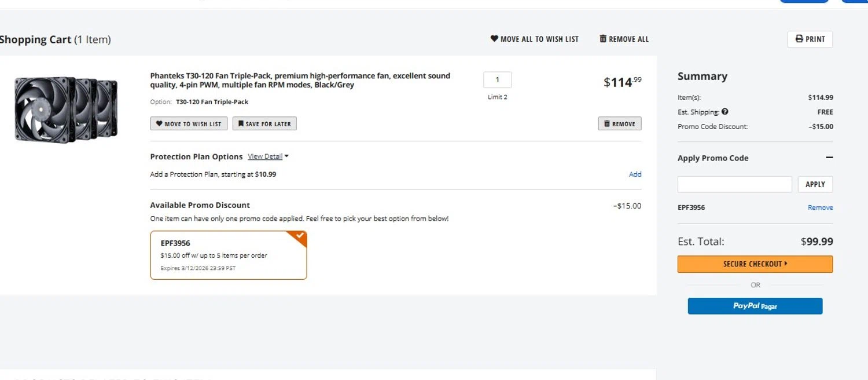Click the trash icon beside Remove All
This screenshot has height=380, width=868.
pos(603,39)
